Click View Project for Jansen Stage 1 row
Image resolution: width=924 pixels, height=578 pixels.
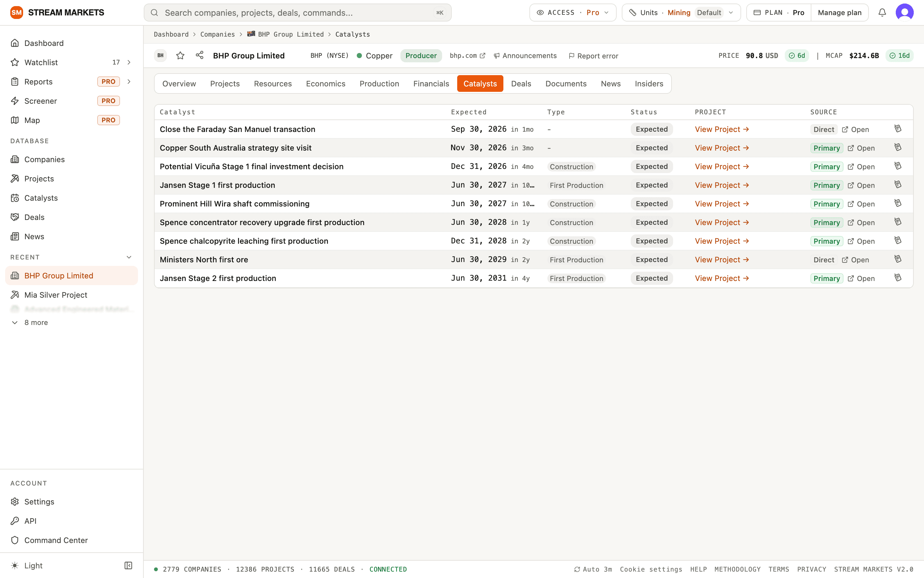pyautogui.click(x=722, y=185)
